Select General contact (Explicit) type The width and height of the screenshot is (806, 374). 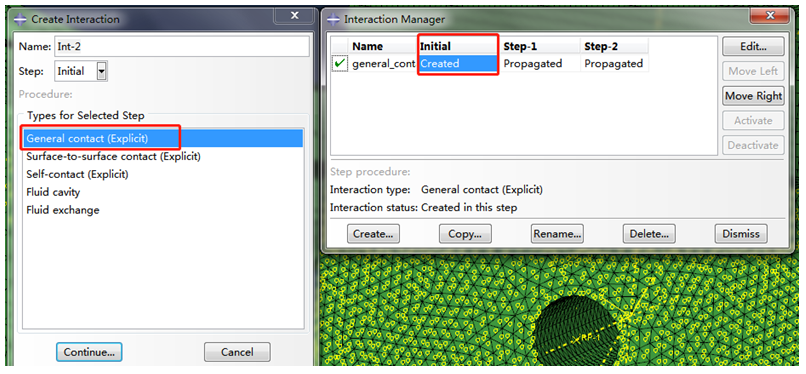(163, 138)
